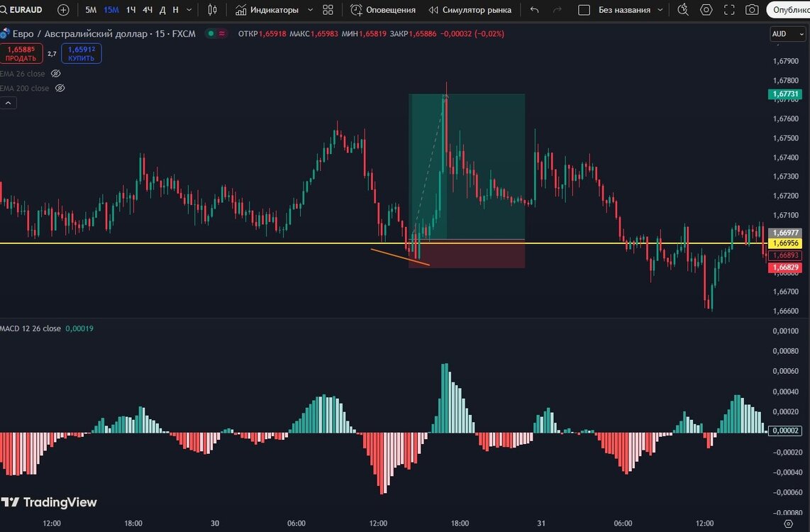This screenshot has width=810, height=532.
Task: Click the green market status dot
Action: (x=211, y=33)
